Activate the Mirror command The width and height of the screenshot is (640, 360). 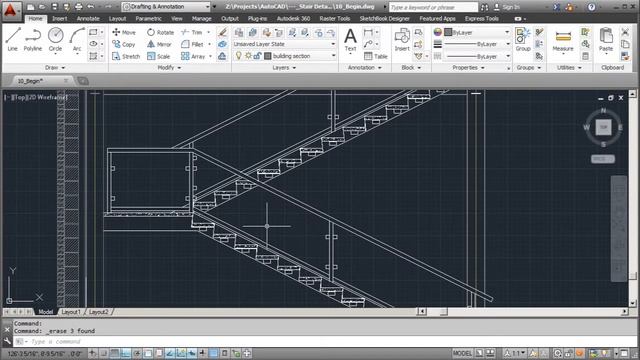pos(160,44)
